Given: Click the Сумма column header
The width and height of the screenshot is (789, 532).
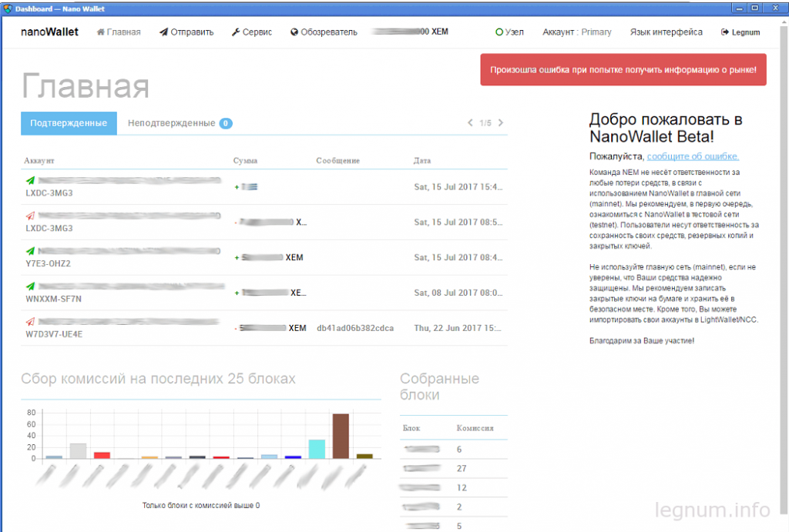Looking at the screenshot, I should point(245,160).
